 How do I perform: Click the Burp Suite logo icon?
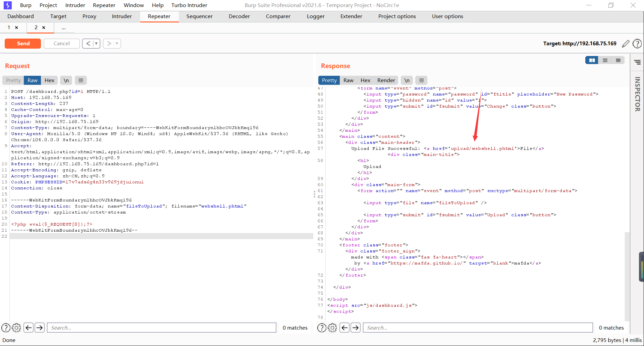click(7, 5)
